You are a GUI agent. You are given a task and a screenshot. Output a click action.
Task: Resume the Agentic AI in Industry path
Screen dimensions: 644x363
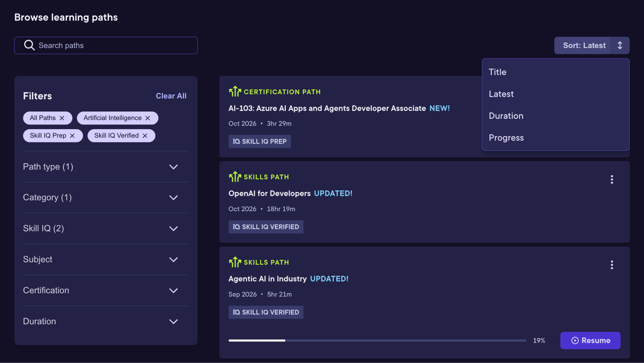[x=590, y=340]
